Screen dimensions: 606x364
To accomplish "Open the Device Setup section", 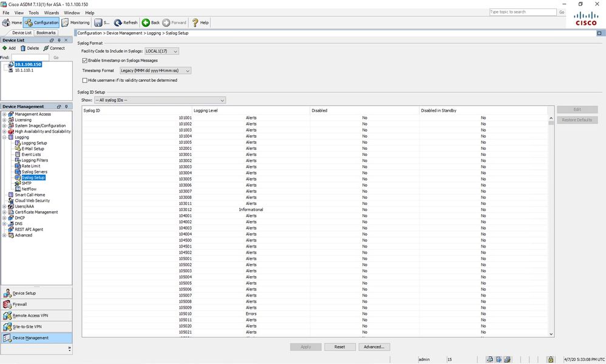I will [x=36, y=294].
